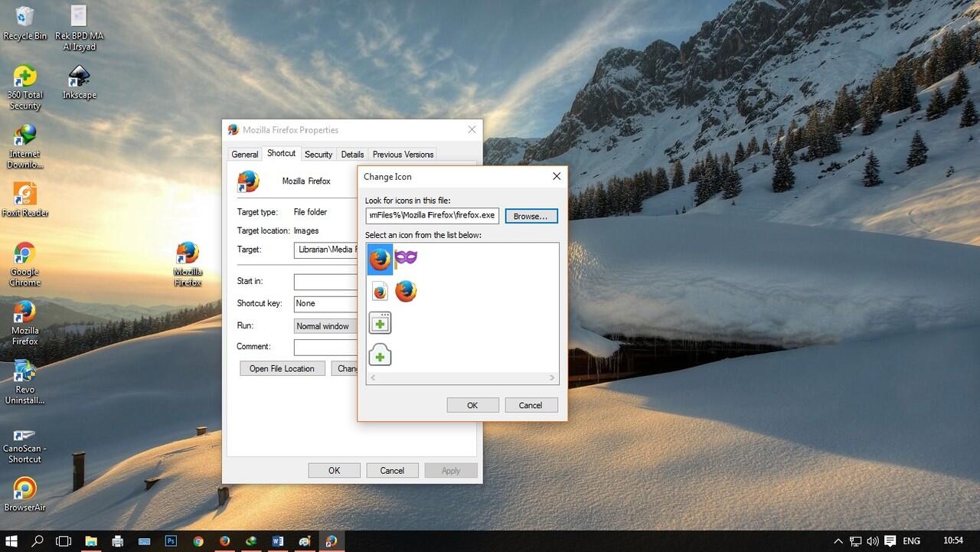
Task: Click the icon file path field
Action: pos(433,215)
